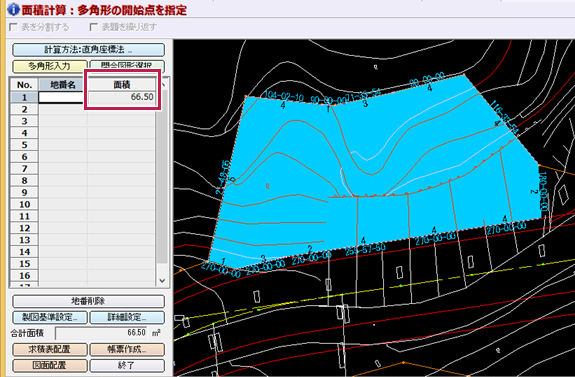
Task: Open 詳細設定 dialog
Action: click(x=127, y=317)
